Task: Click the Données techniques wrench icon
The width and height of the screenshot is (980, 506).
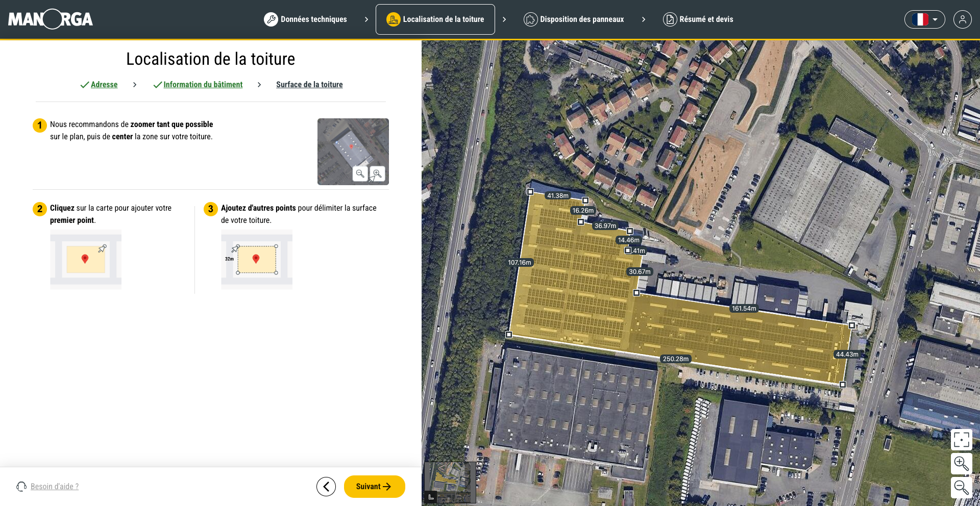Action: [271, 19]
